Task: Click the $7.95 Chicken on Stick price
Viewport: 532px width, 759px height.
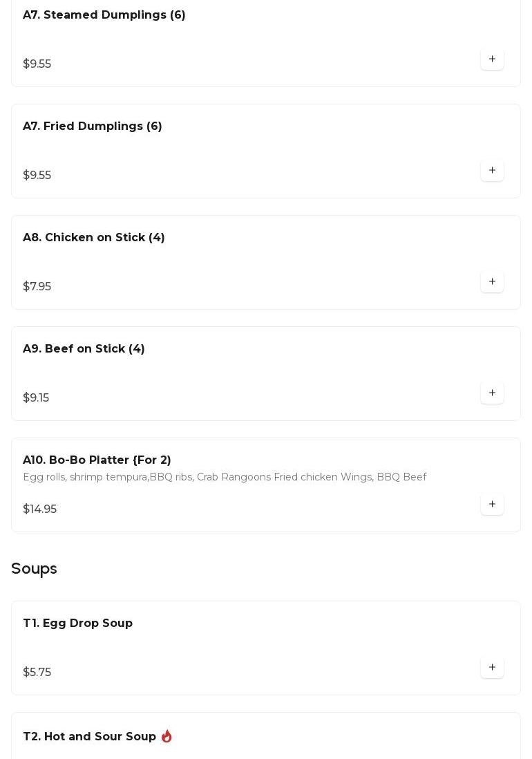Action: (x=37, y=287)
